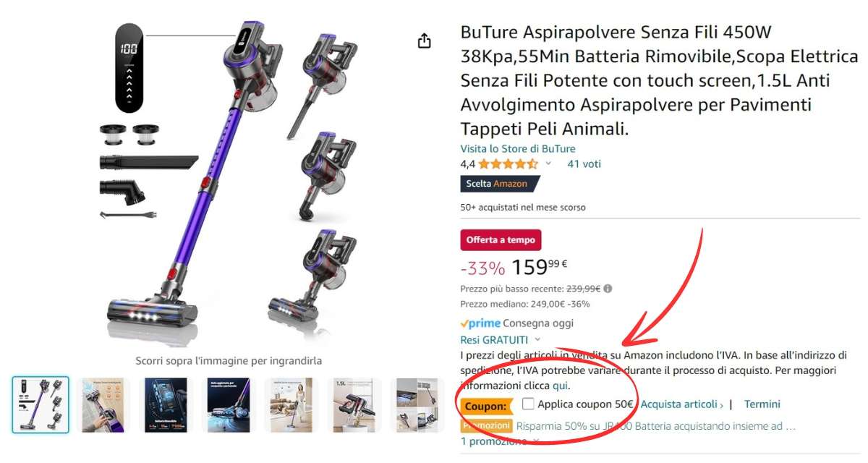Select the thumbnail showing 1.5L dust cup
Viewport: 868px width, 463px height.
tap(354, 405)
